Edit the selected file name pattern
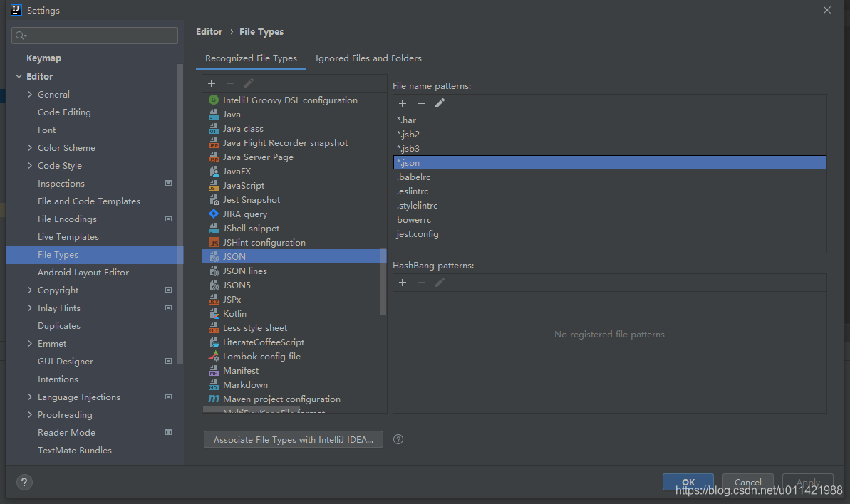 pyautogui.click(x=440, y=103)
